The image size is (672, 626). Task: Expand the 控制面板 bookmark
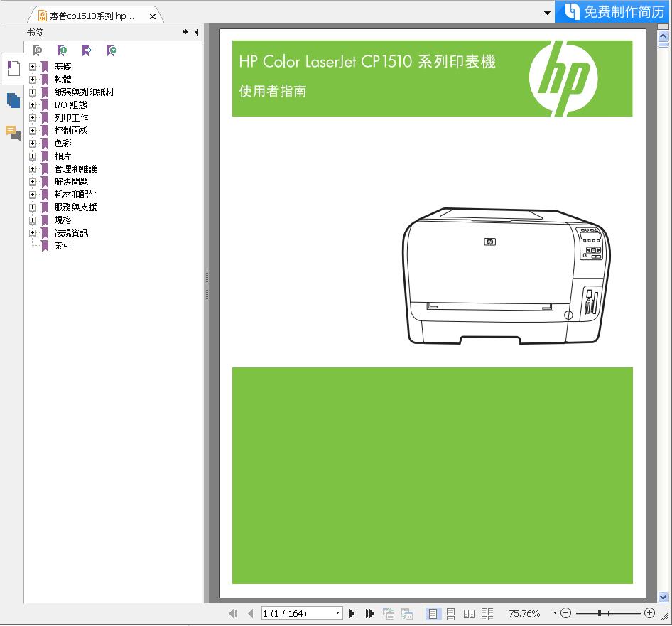click(x=32, y=131)
